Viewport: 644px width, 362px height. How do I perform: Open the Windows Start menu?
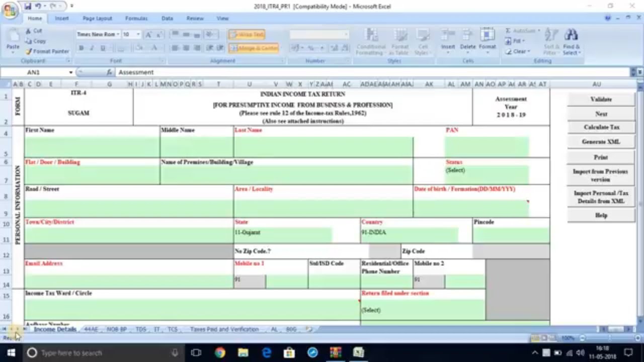[x=11, y=353]
